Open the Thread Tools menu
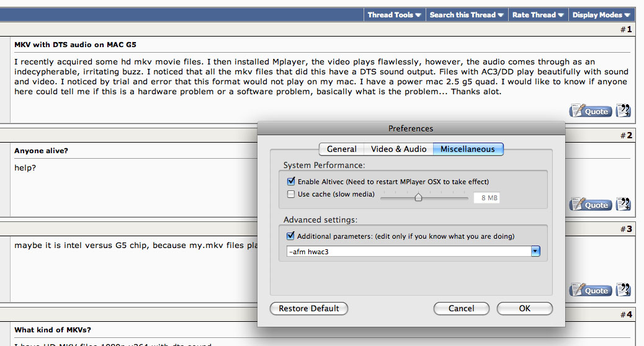The width and height of the screenshot is (644, 346). coord(395,15)
